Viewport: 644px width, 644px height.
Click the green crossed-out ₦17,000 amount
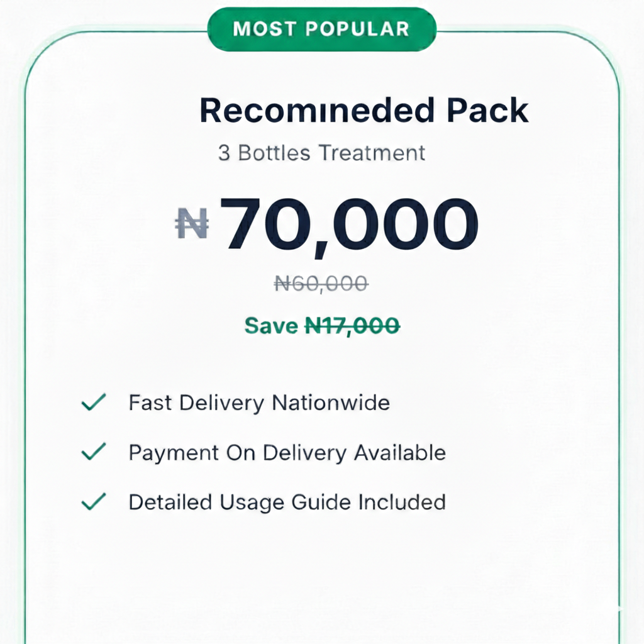pos(352,326)
